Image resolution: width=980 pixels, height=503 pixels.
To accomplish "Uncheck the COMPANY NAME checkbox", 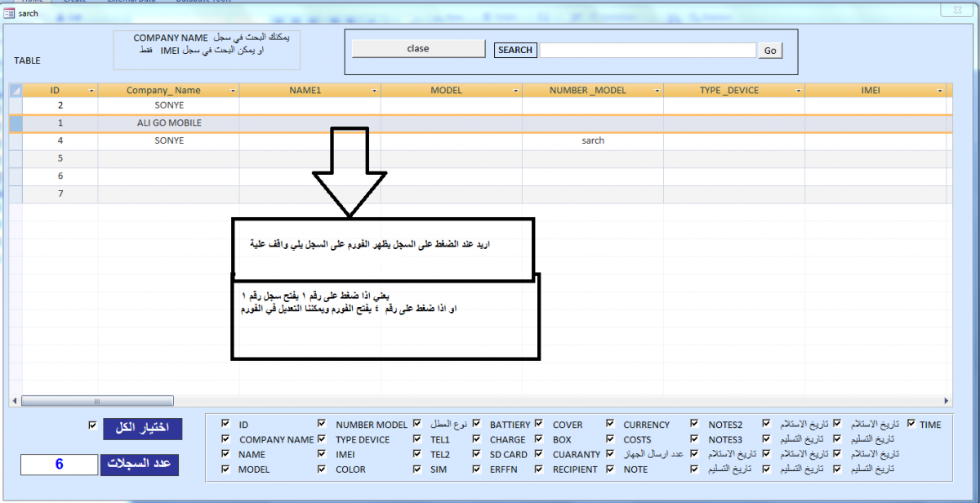I will [225, 439].
